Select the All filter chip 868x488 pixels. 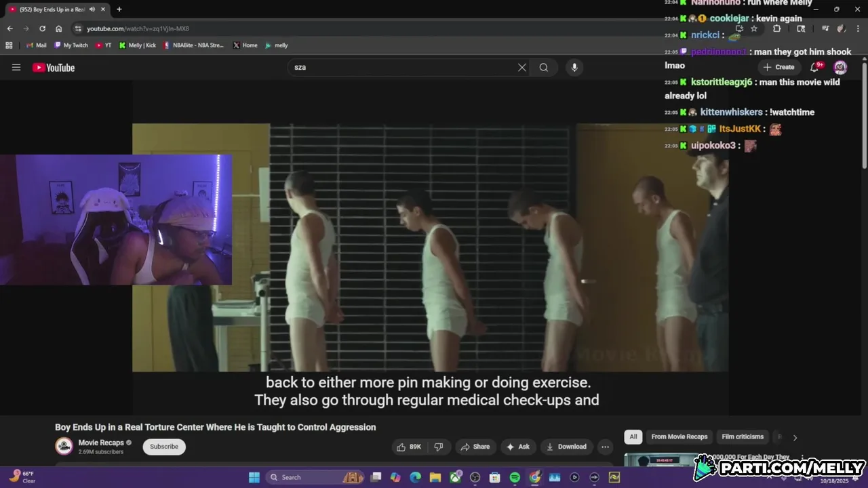click(x=633, y=436)
